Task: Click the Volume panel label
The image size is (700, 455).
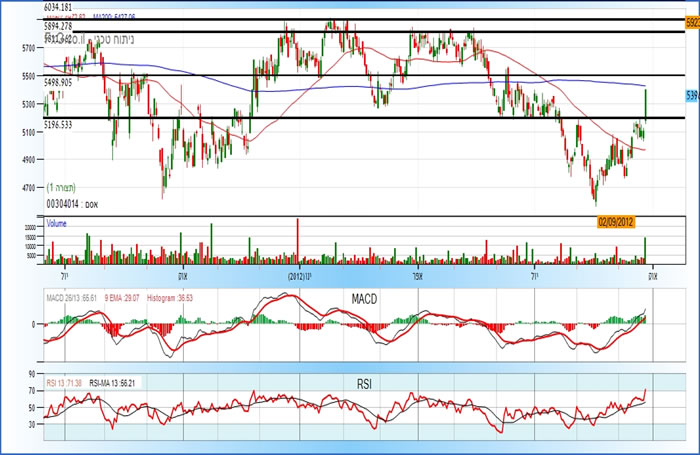Action: tap(56, 223)
